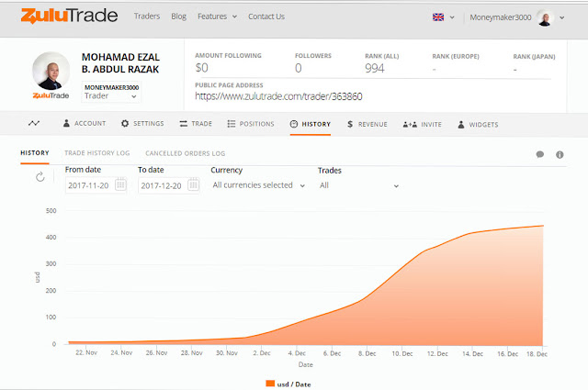Open the Traders page link
Viewport: 588px width, 390px height.
147,17
